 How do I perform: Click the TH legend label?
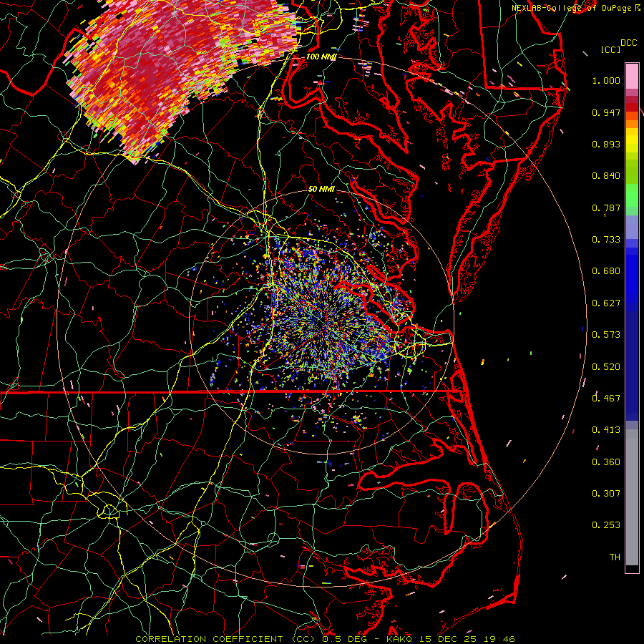pos(615,557)
